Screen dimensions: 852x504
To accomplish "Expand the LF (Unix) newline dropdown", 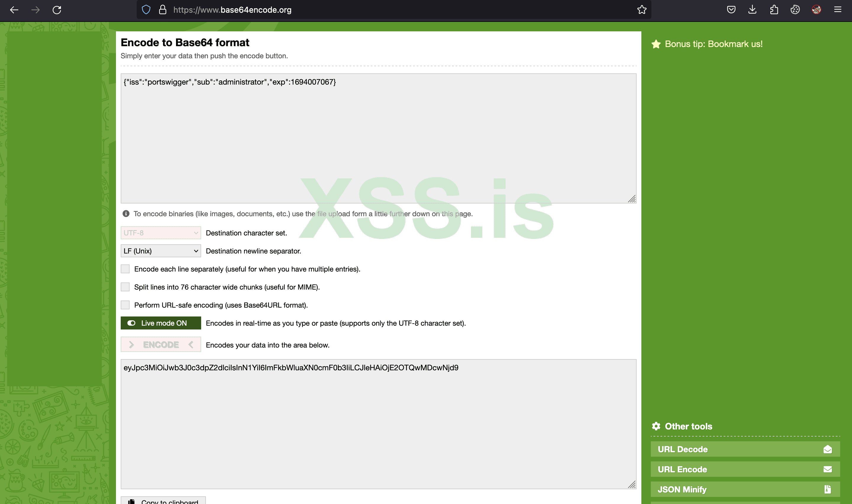I will 161,251.
